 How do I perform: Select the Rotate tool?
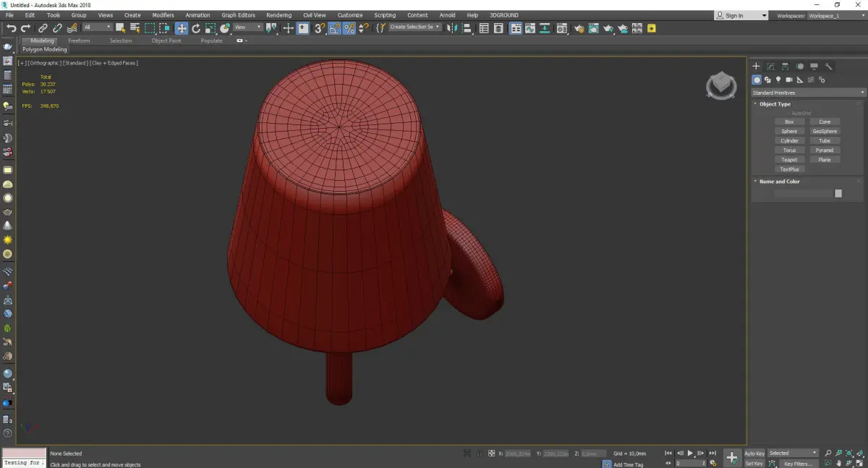(195, 28)
